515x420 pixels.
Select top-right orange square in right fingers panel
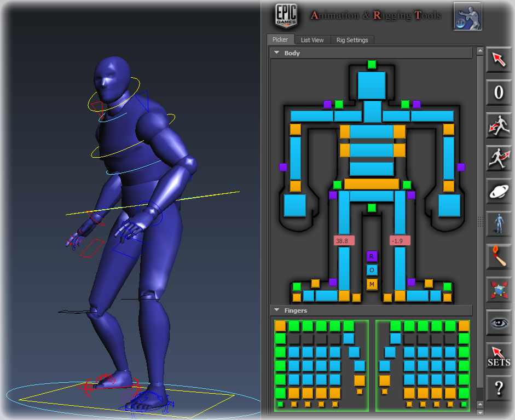click(x=464, y=326)
